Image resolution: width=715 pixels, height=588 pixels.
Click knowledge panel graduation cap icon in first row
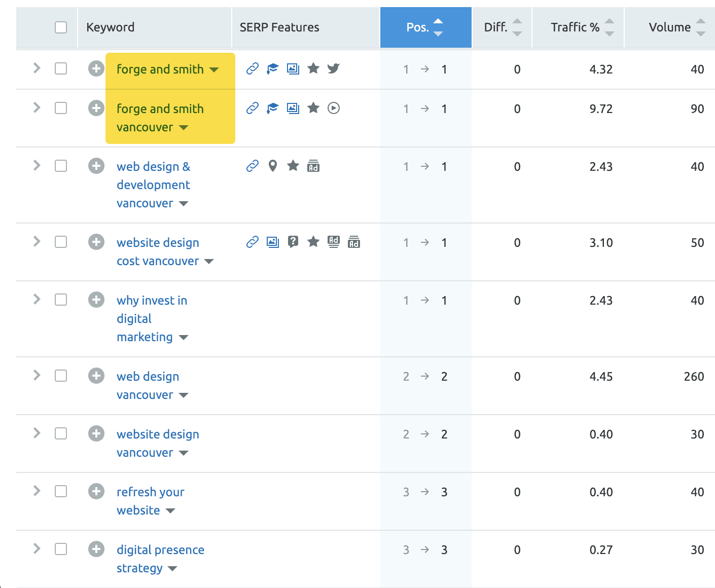click(273, 68)
